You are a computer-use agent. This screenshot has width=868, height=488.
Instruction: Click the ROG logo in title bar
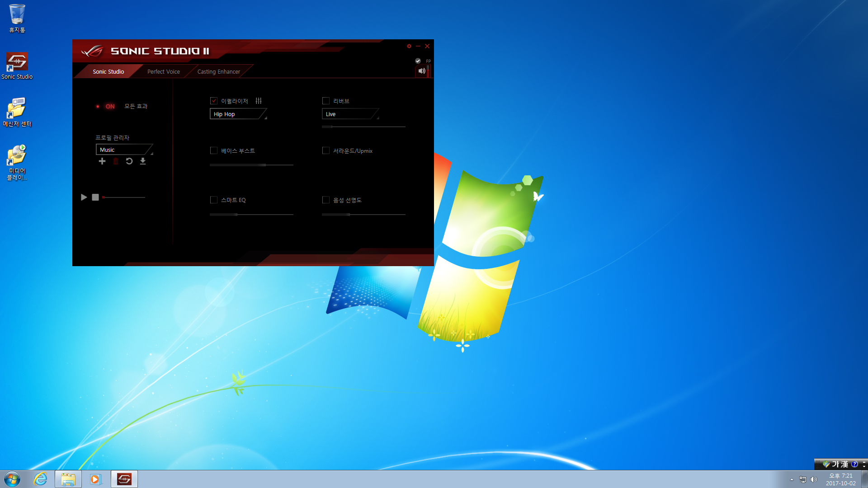click(x=92, y=51)
